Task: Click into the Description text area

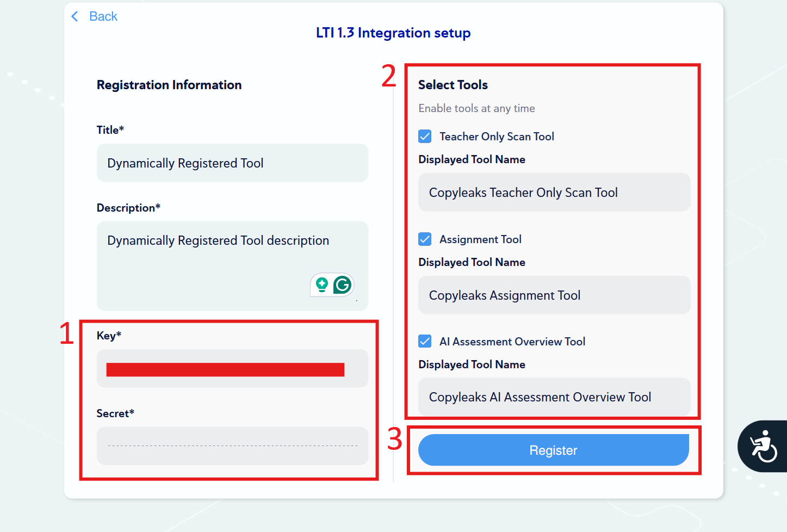Action: coord(232,265)
